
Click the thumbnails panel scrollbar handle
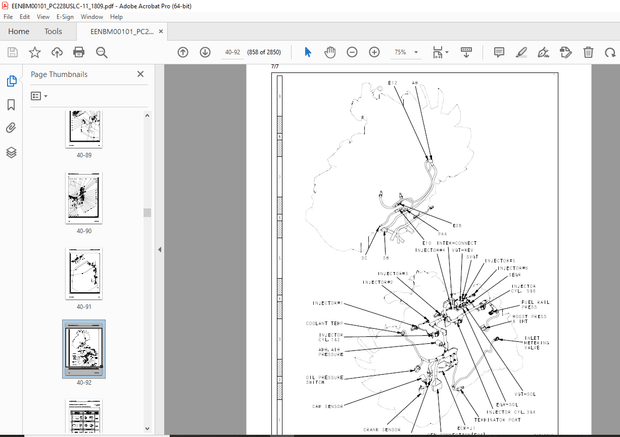(x=147, y=213)
